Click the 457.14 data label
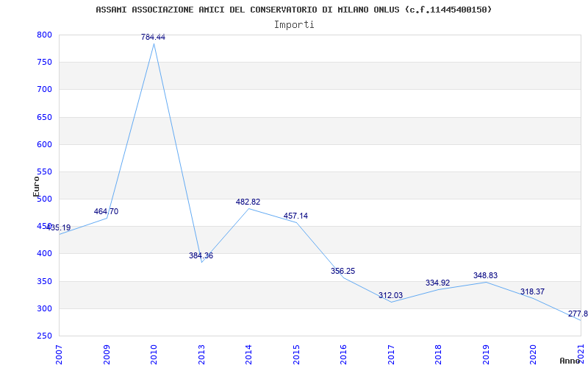The width and height of the screenshot is (588, 368). 295,216
